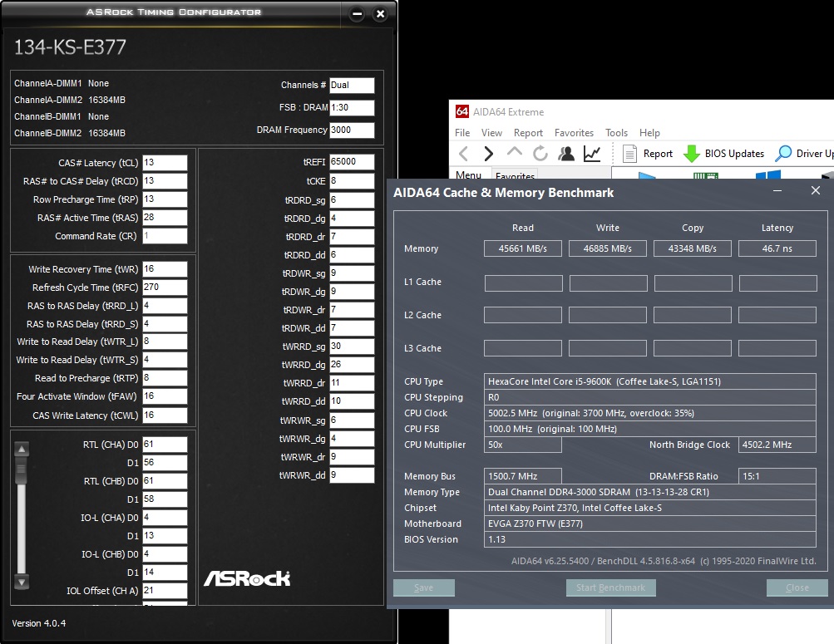Click the Memory Write result 46885 MB/s
Viewport: 834px width, 644px height.
pyautogui.click(x=608, y=248)
